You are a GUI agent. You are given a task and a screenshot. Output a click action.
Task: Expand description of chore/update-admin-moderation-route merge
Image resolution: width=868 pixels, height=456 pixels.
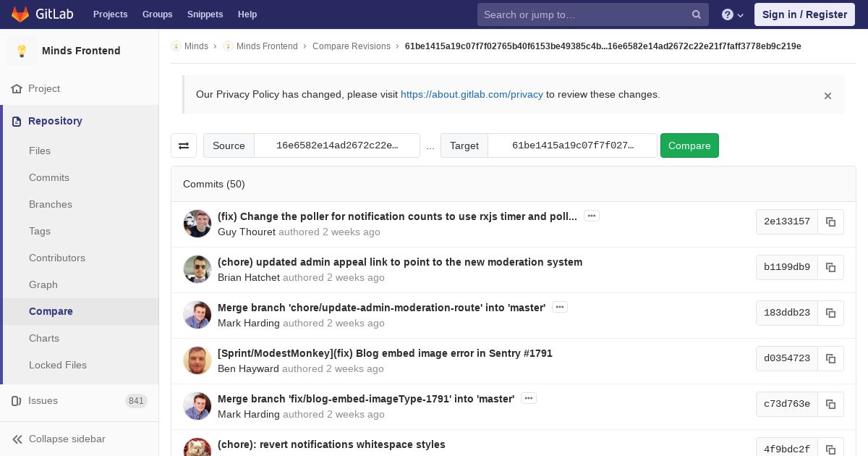click(560, 307)
